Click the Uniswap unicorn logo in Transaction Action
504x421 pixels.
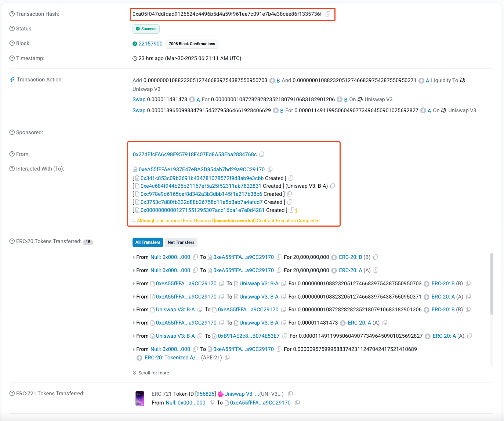click(463, 80)
